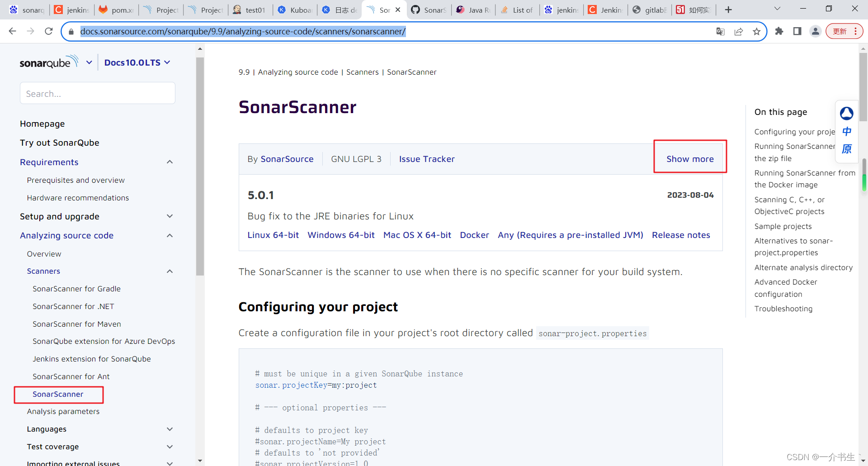The height and width of the screenshot is (466, 868).
Task: Open Jenkins extension for SonarQube page
Action: [92, 359]
